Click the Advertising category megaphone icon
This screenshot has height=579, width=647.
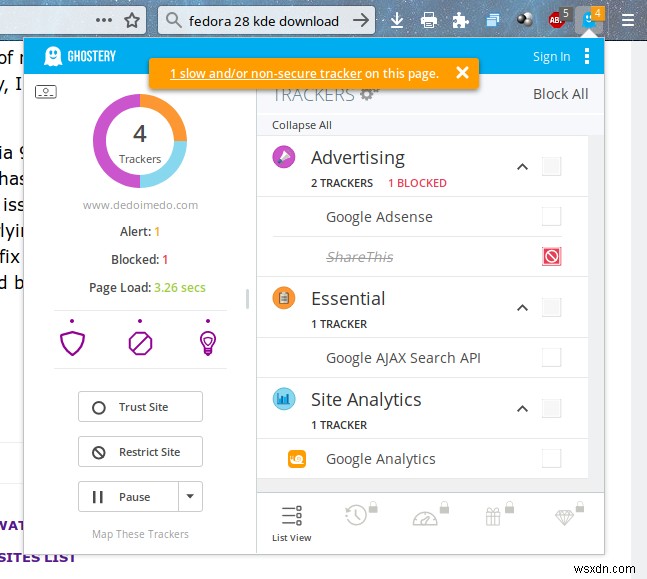coord(284,157)
